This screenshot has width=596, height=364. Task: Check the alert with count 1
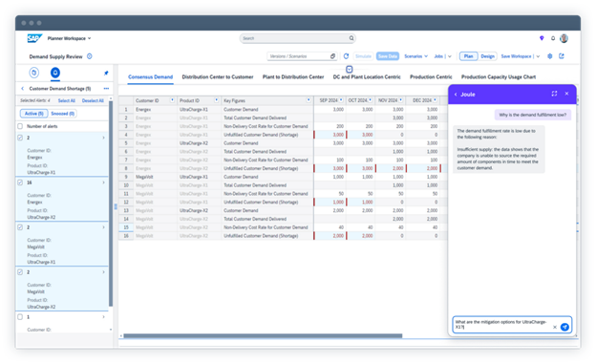tap(20, 317)
